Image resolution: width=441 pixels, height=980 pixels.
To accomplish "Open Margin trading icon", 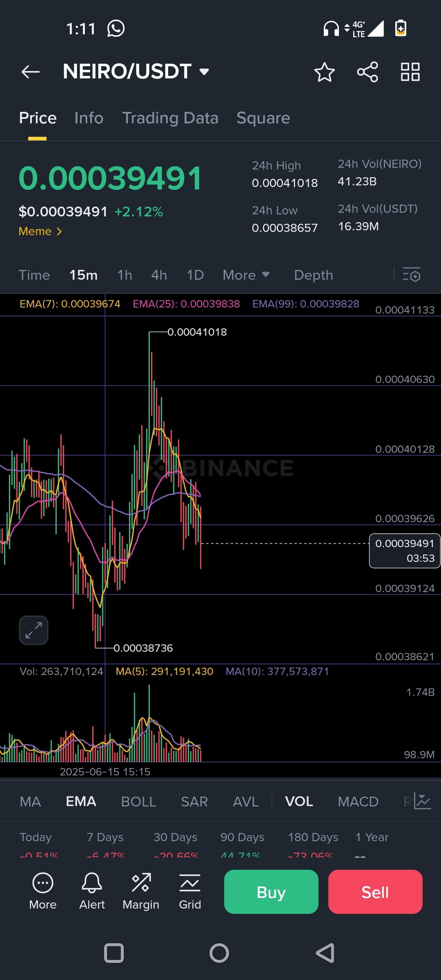I will point(141,891).
